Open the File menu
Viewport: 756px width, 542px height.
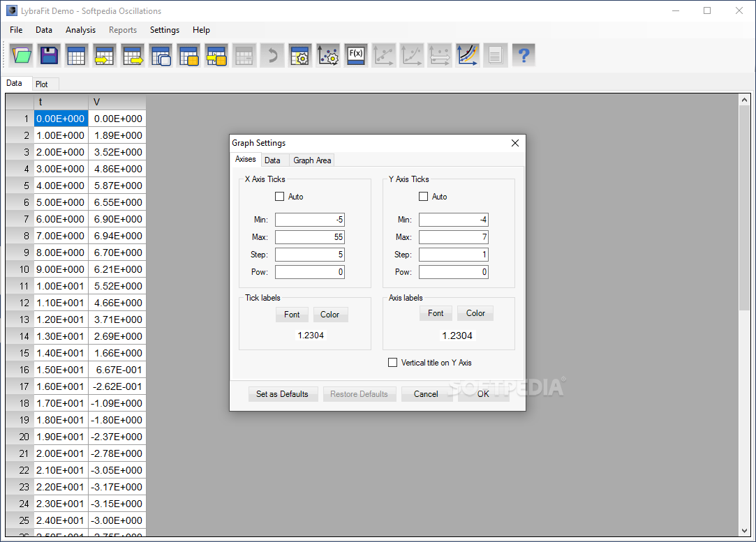[x=16, y=30]
